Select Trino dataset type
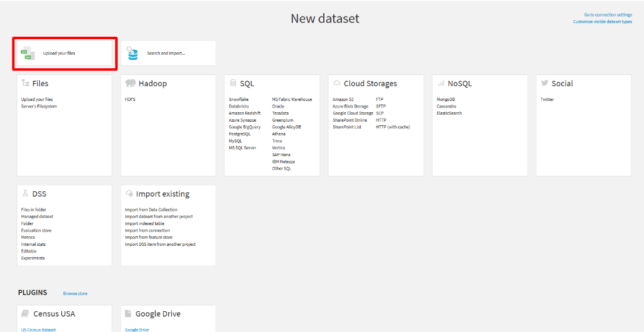Screen dimensions: 644x332 pos(277,141)
